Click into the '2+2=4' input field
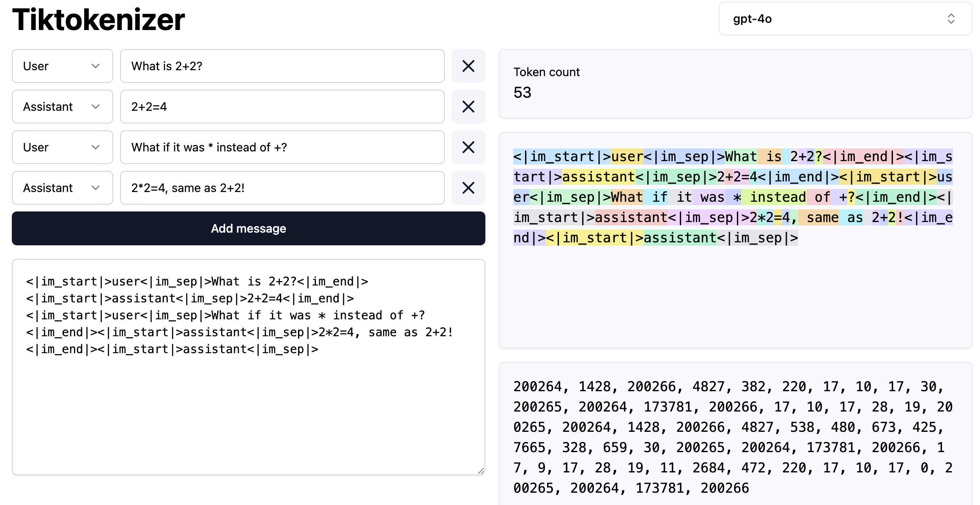This screenshot has height=505, width=980. (282, 107)
